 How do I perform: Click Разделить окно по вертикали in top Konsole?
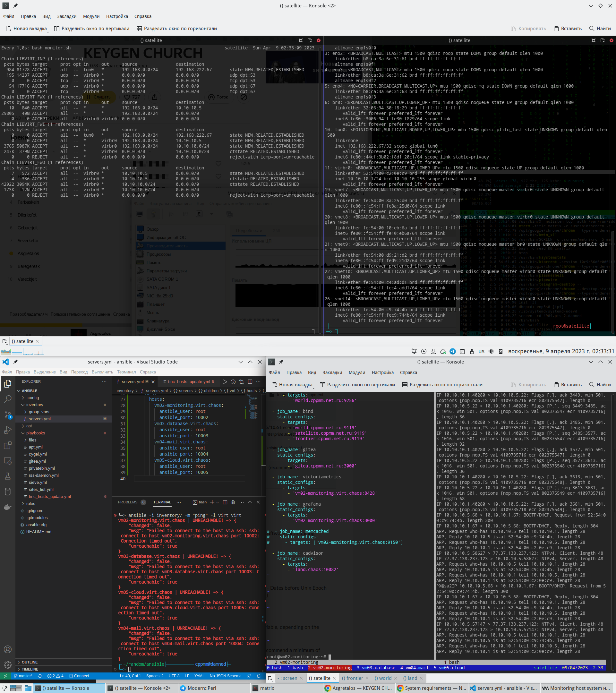(x=91, y=29)
